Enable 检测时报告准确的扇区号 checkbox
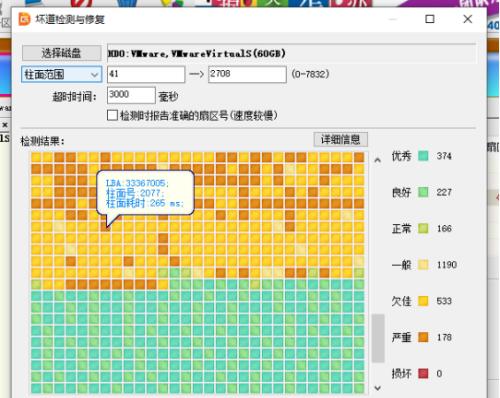This screenshot has height=398, width=500. [112, 115]
